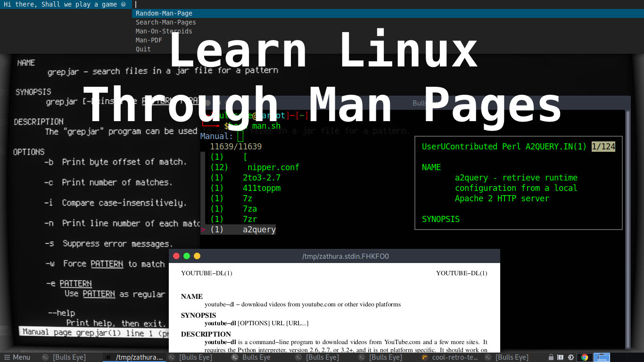Launch the file manager from the system tray
This screenshot has width=644, height=362.
(602, 357)
